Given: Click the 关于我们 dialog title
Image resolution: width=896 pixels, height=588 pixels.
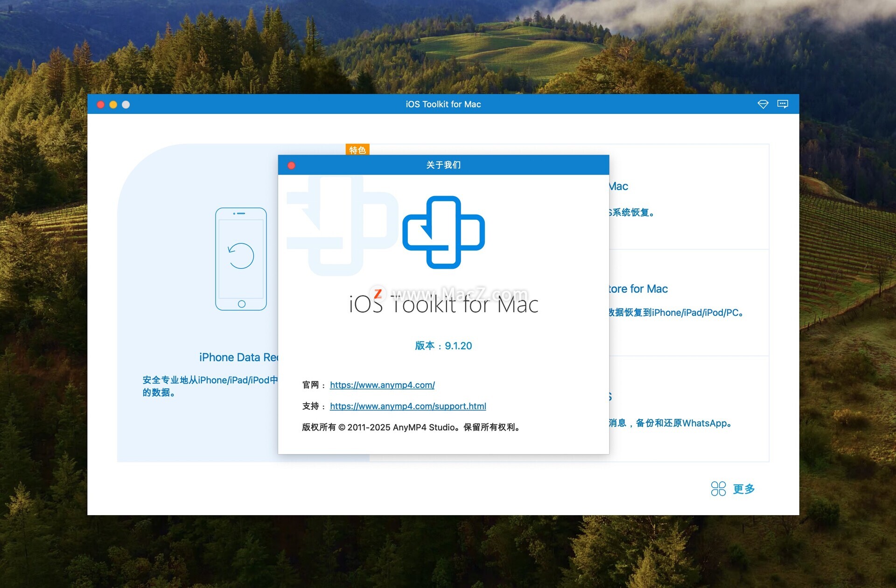Looking at the screenshot, I should click(x=443, y=165).
